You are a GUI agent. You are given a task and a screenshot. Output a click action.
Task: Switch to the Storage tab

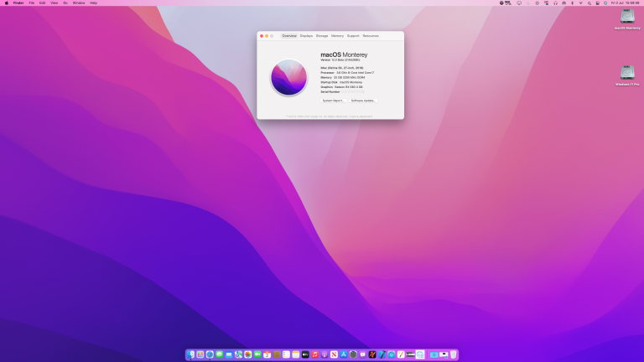coord(322,36)
